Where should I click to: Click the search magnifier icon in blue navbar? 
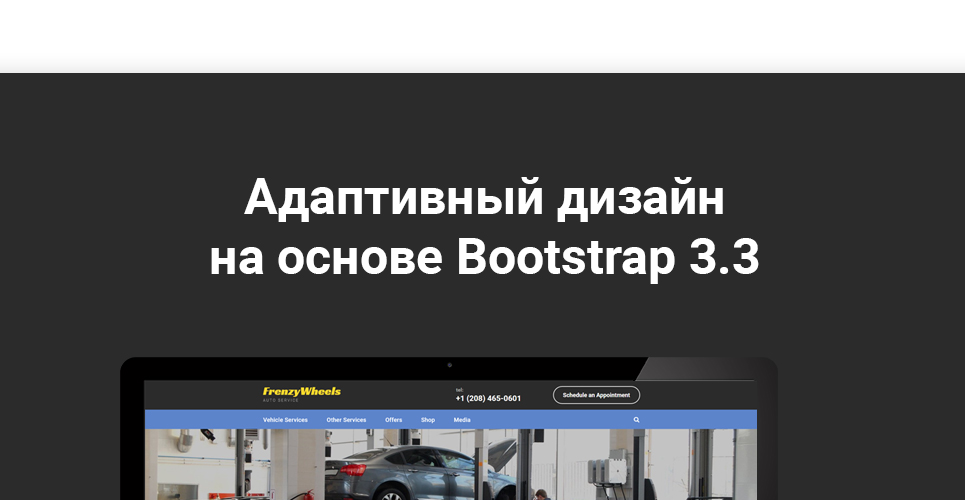tap(636, 420)
